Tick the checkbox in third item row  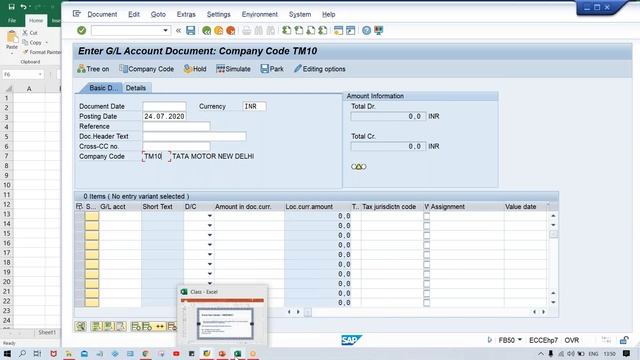click(x=427, y=236)
